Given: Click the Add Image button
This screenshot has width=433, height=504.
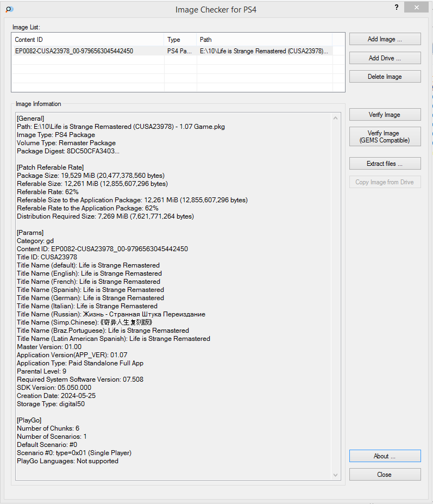Looking at the screenshot, I should coord(385,39).
